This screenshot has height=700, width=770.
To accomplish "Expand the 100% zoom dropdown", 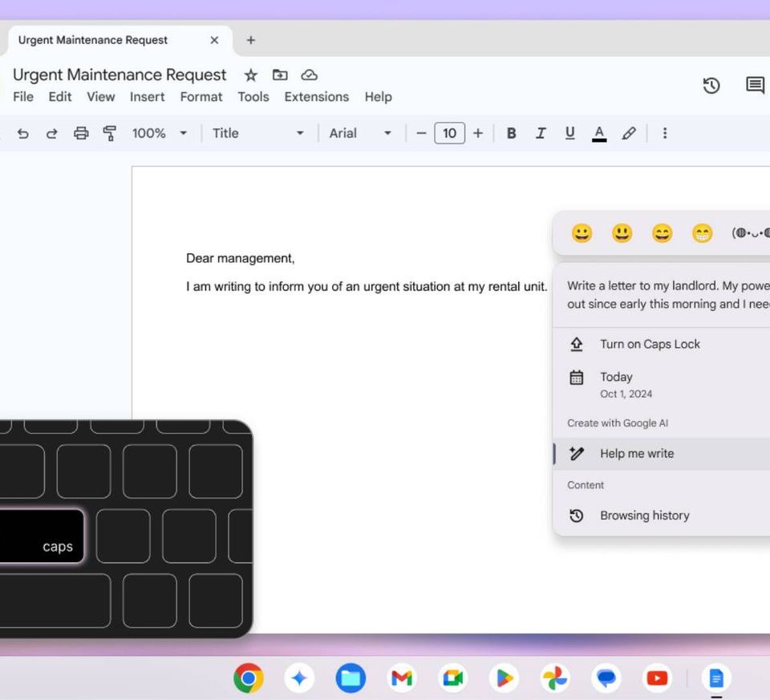I will tap(159, 134).
